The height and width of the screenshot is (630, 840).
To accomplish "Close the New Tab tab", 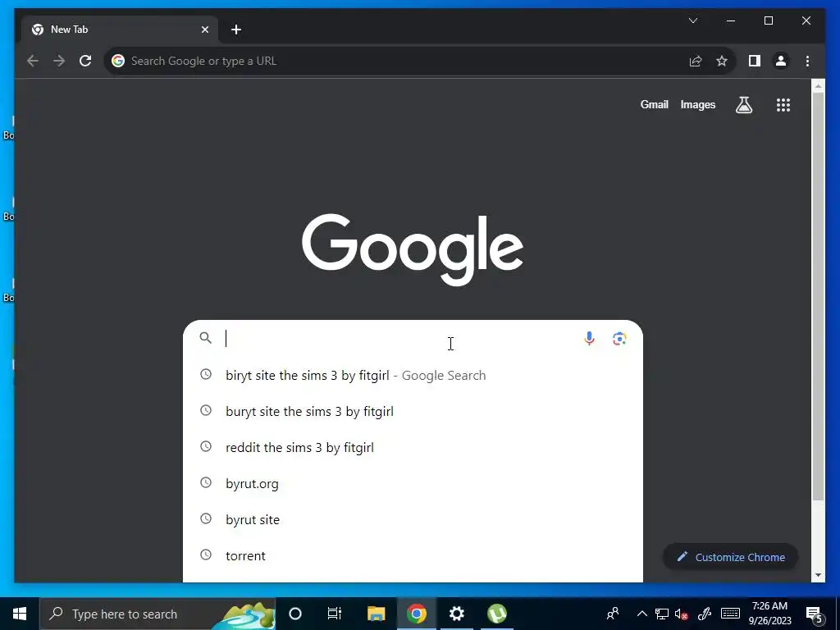I will 204,30.
